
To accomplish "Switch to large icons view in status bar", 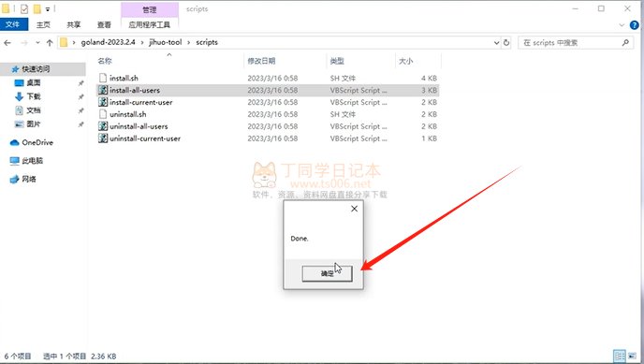I will [632, 356].
